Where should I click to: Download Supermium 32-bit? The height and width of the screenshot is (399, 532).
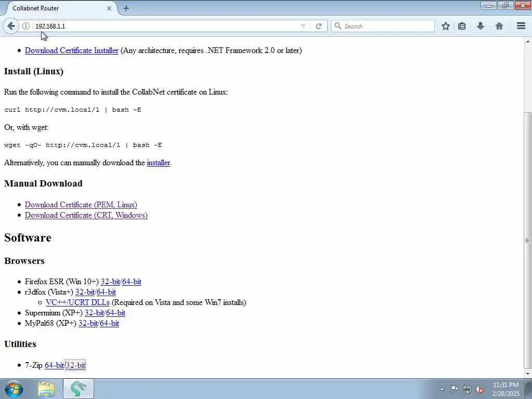coord(95,313)
